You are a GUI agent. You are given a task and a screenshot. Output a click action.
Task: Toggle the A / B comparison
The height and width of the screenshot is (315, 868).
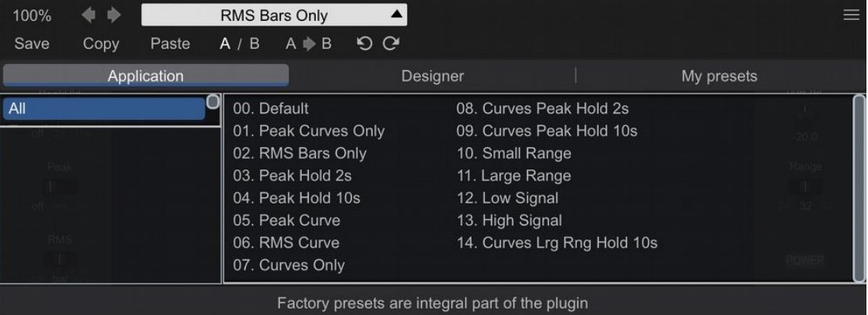point(240,44)
